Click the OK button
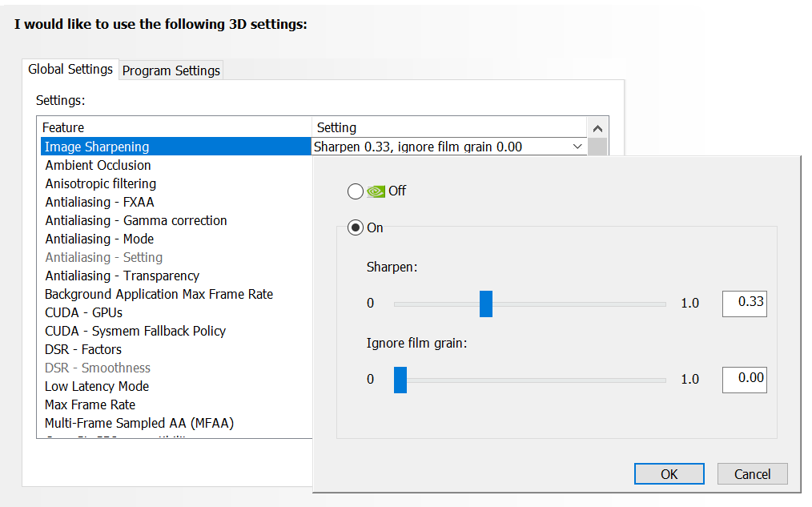Image resolution: width=812 pixels, height=507 pixels. (x=669, y=474)
